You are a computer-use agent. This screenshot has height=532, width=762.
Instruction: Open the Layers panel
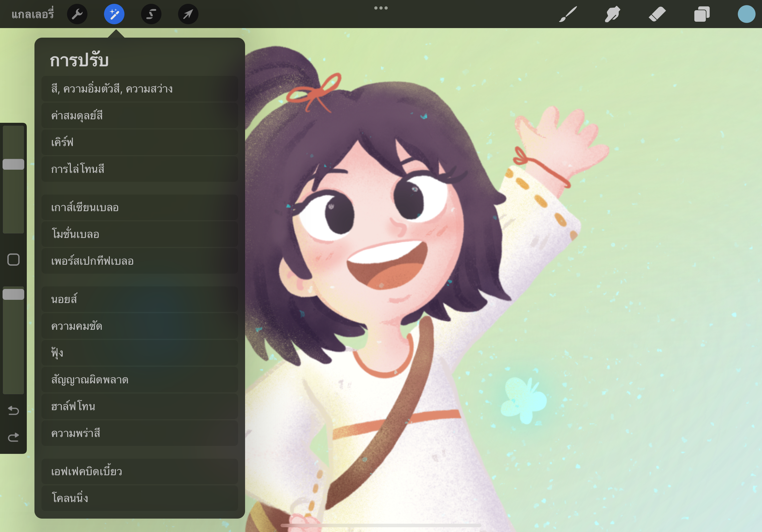(702, 14)
